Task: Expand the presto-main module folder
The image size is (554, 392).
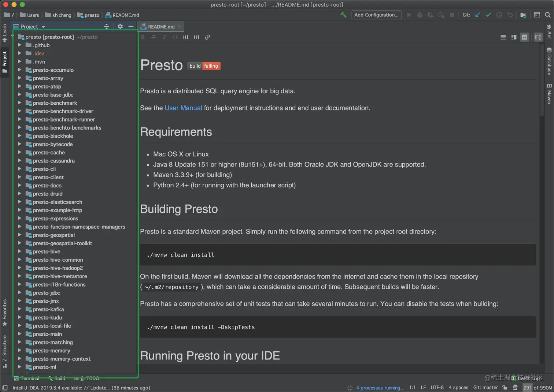Action: 20,334
